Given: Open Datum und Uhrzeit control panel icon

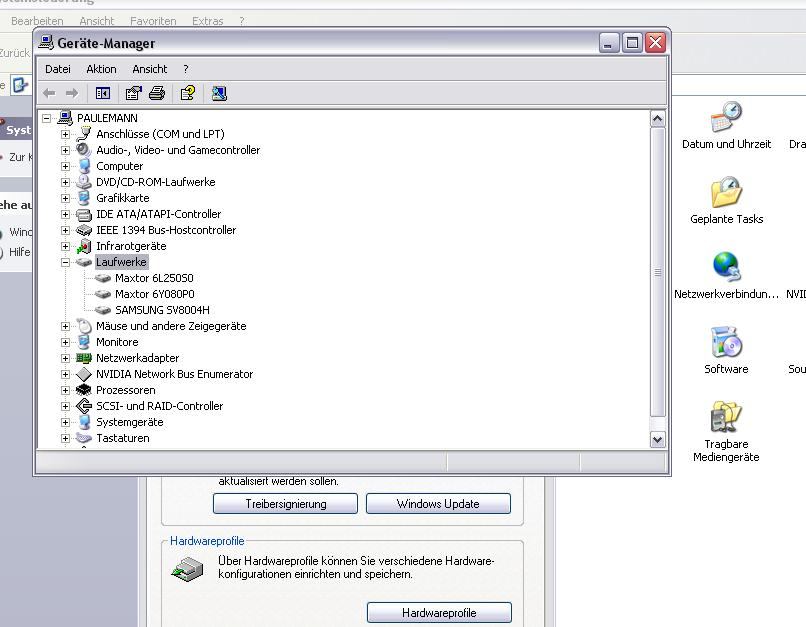Looking at the screenshot, I should pos(726,117).
